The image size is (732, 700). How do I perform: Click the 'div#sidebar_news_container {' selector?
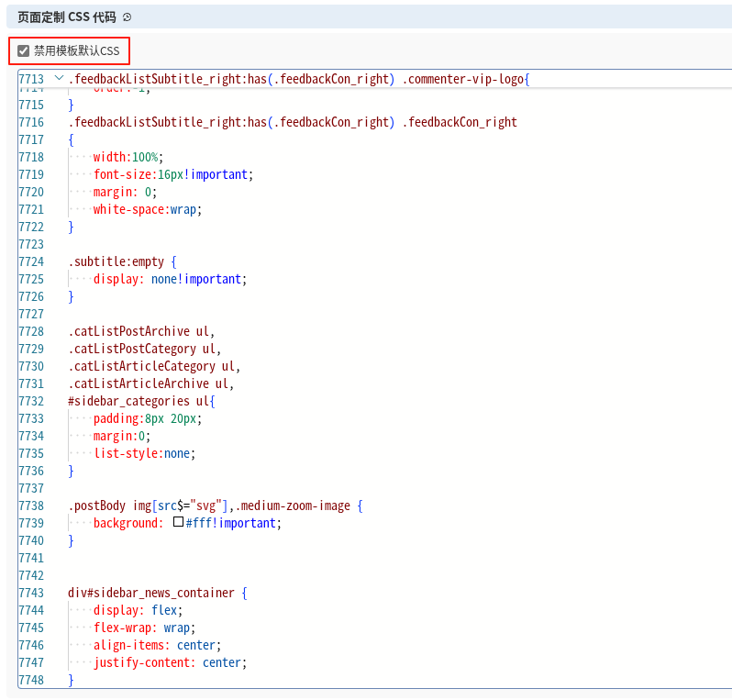pos(158,593)
